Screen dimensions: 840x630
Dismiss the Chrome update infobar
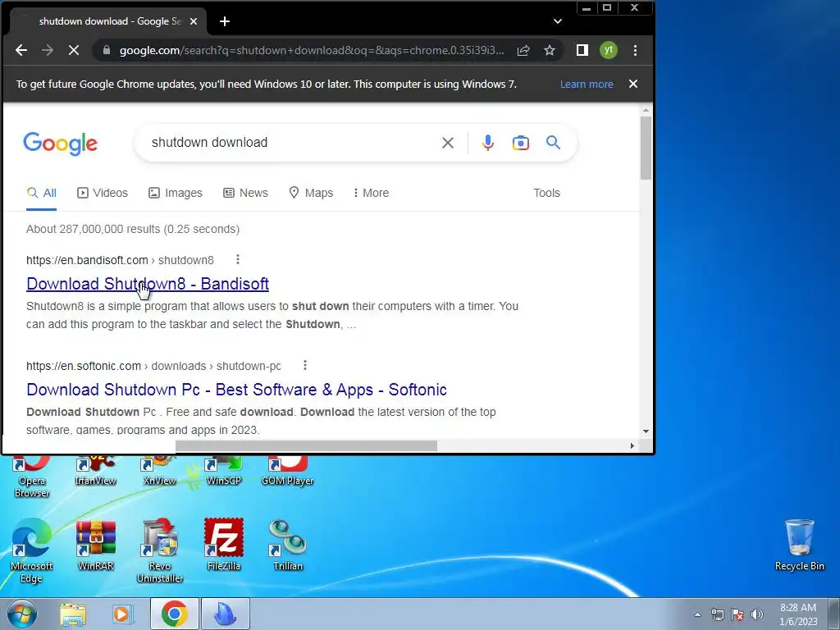click(x=633, y=84)
